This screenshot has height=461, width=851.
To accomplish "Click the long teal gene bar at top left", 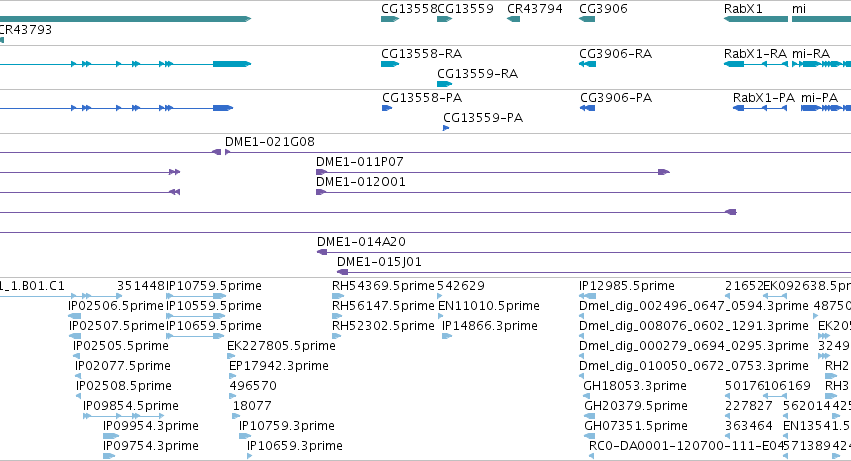I will 125,19.
